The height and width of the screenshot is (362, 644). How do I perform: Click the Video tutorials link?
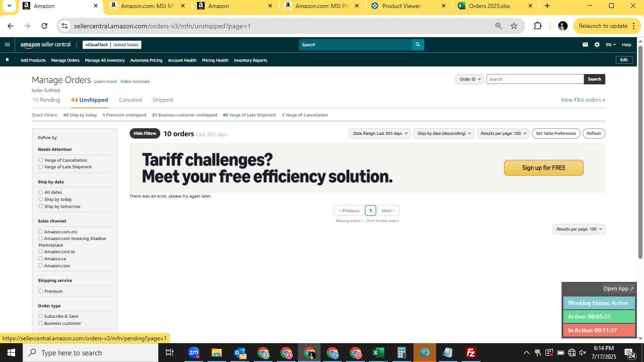135,82
